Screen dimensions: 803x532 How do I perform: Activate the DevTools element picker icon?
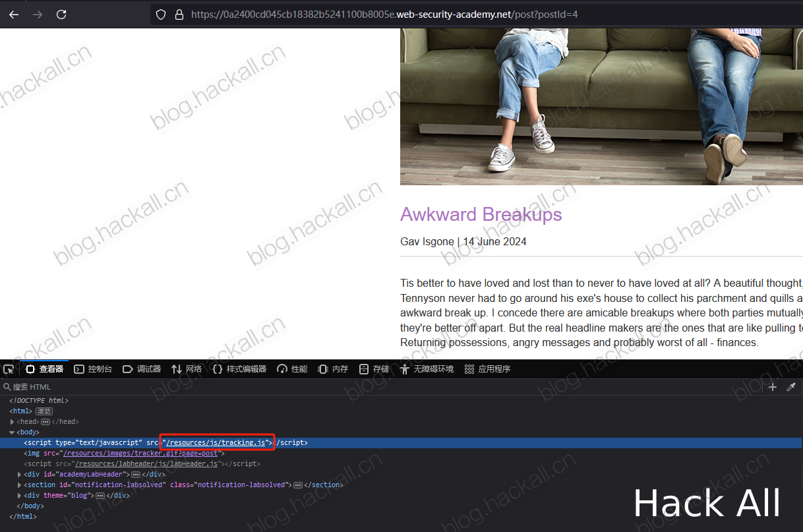click(9, 369)
